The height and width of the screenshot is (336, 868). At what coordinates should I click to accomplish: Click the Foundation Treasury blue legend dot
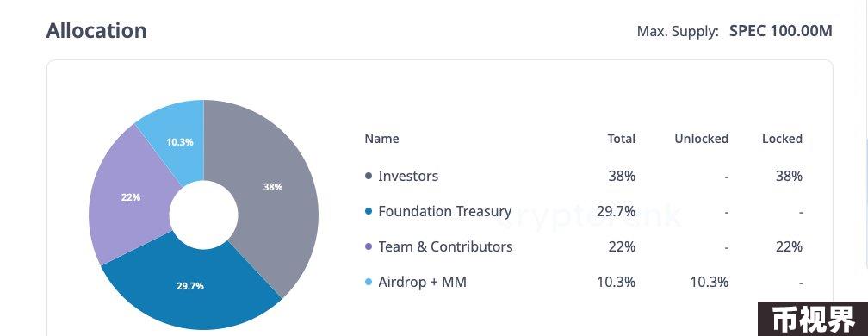click(x=369, y=212)
